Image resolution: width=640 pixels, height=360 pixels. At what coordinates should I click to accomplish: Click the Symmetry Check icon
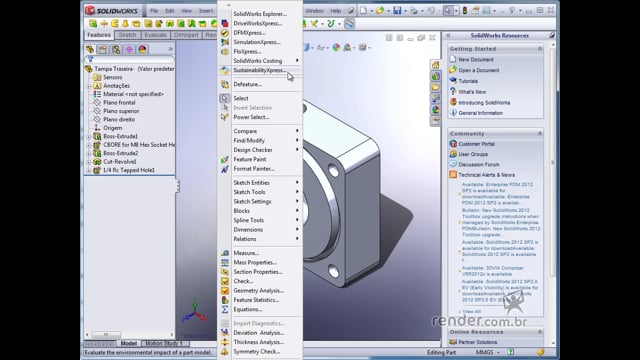coord(225,351)
